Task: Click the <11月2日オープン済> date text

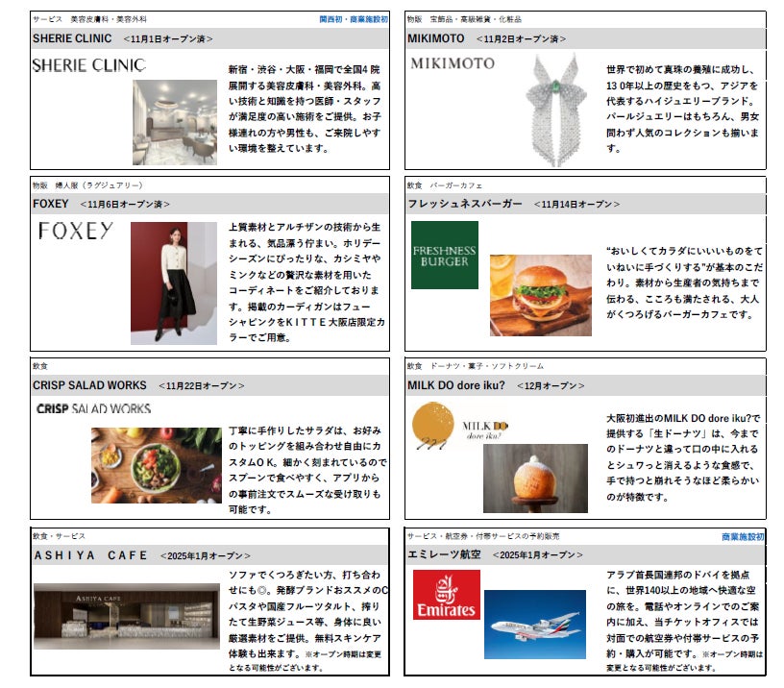Action: click(x=521, y=39)
